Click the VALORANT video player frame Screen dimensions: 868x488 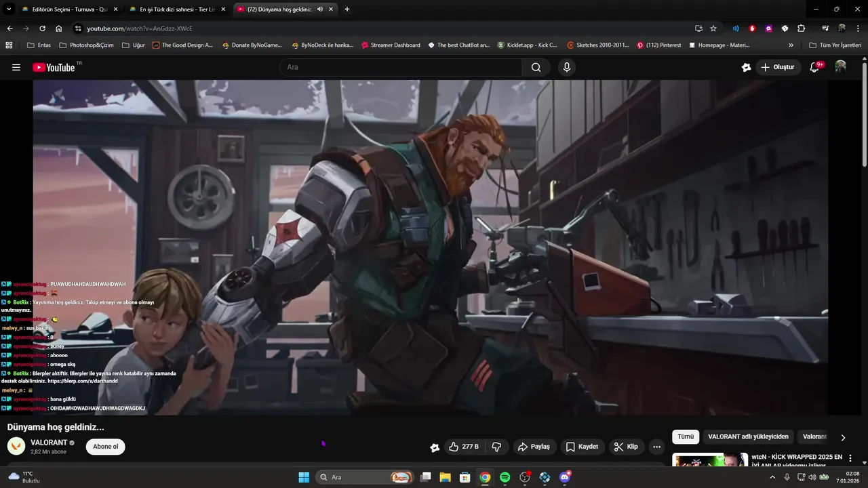coord(430,247)
